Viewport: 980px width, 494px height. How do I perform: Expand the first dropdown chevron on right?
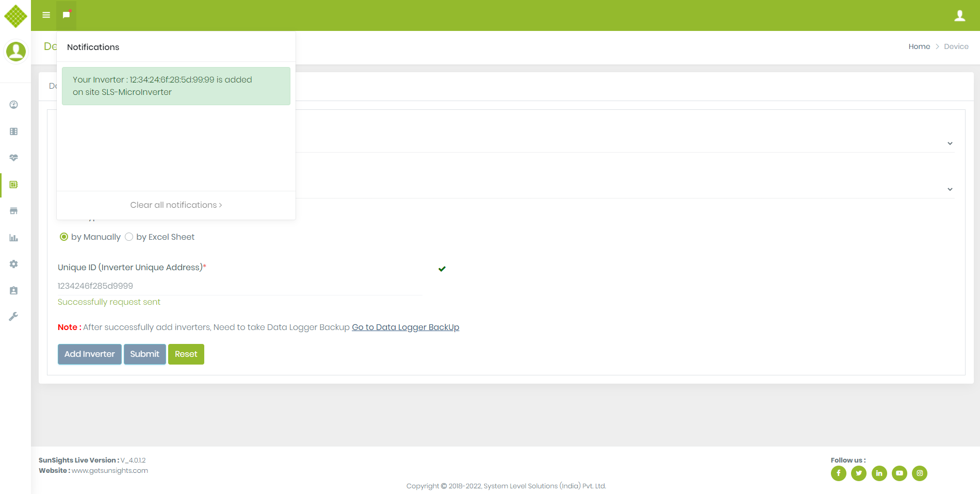(950, 143)
